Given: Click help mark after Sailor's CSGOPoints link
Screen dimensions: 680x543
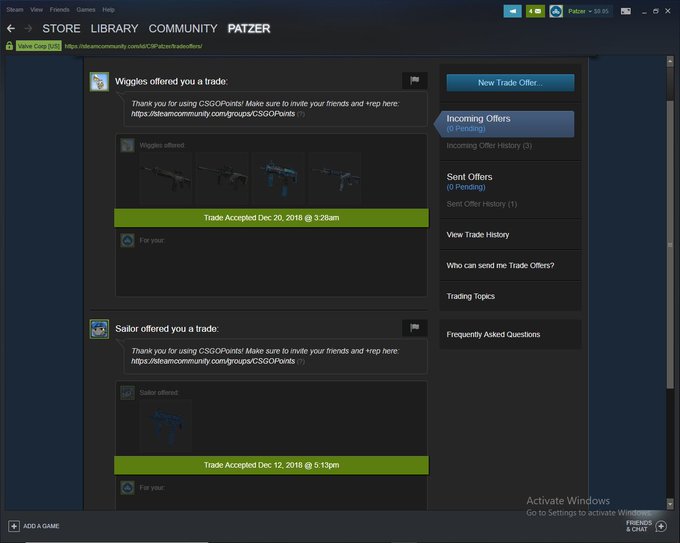Looking at the screenshot, I should (x=301, y=362).
